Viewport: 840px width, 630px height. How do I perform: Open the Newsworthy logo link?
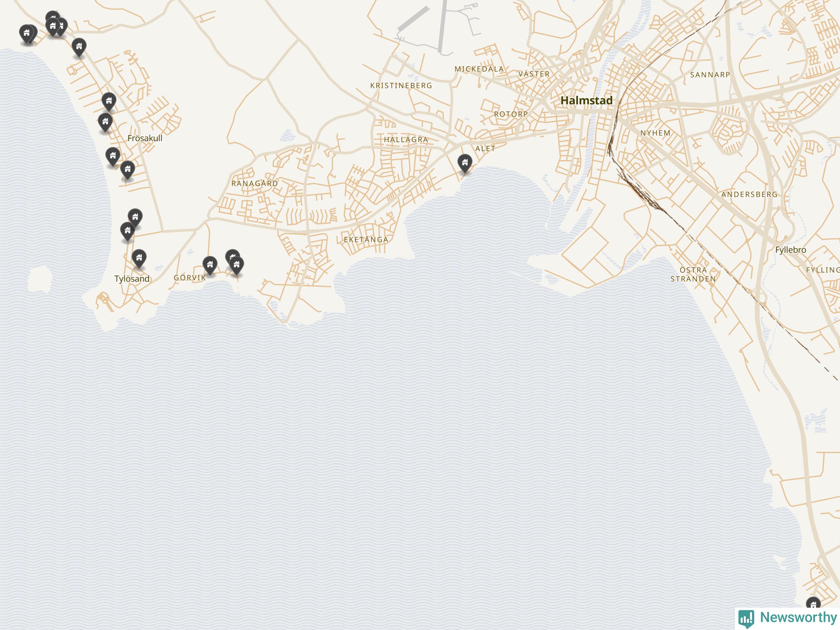[x=788, y=618]
